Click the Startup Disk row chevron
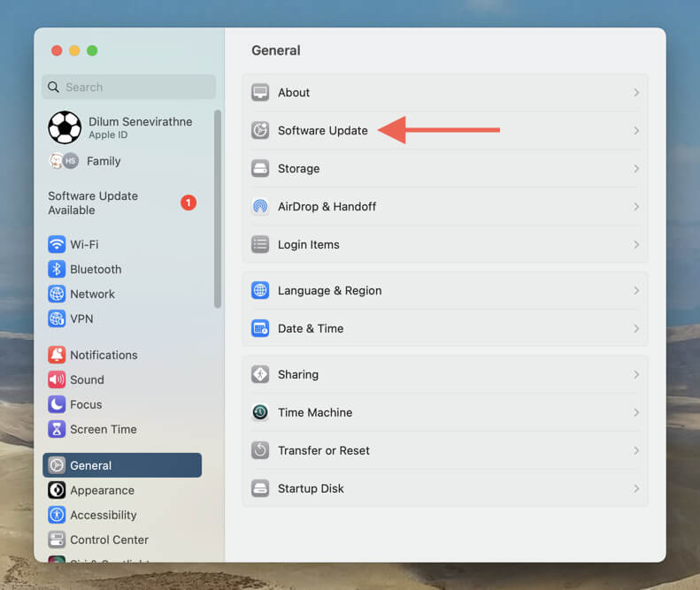 636,488
